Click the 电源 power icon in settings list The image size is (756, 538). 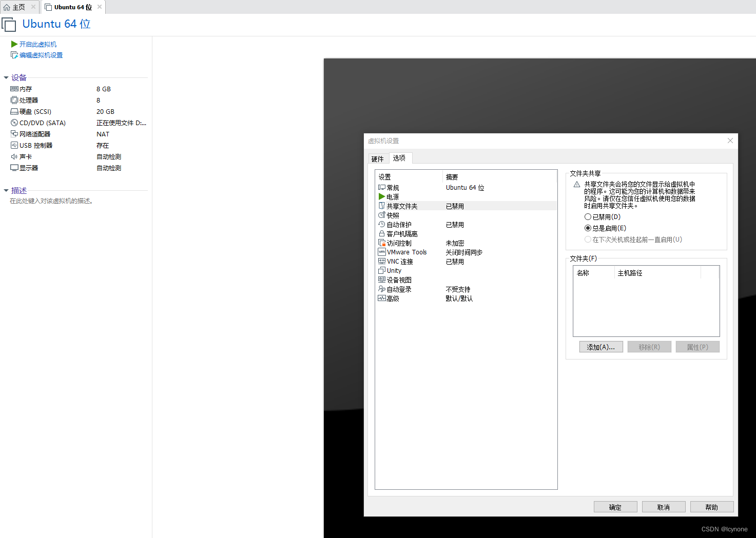(382, 196)
